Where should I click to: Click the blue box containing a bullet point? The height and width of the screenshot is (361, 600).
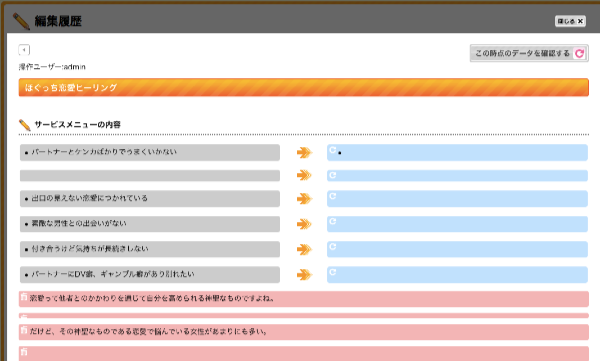(457, 152)
